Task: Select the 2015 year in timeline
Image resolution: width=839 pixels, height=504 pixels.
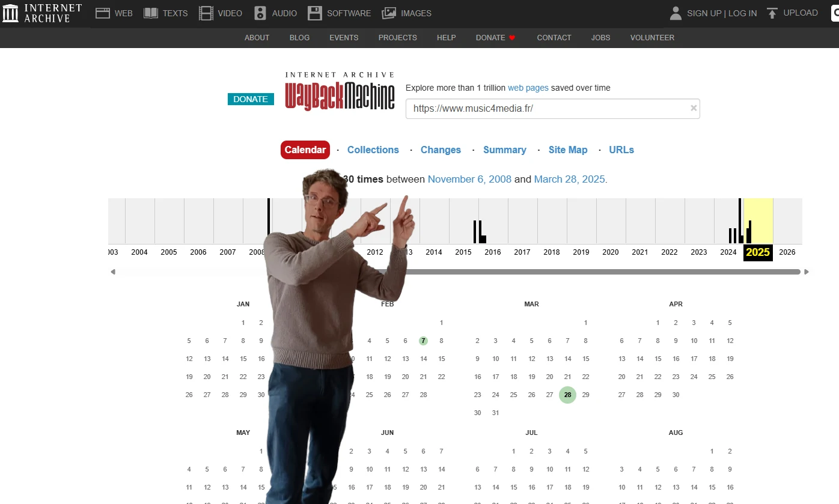Action: click(x=463, y=252)
